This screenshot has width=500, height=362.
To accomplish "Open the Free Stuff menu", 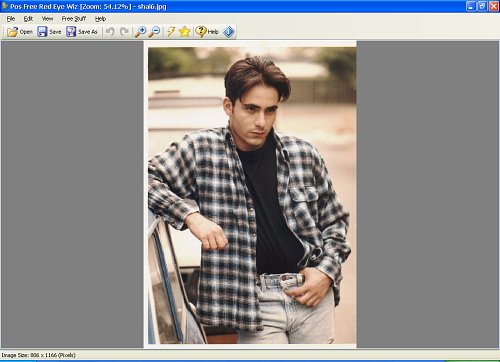I will pyautogui.click(x=74, y=19).
